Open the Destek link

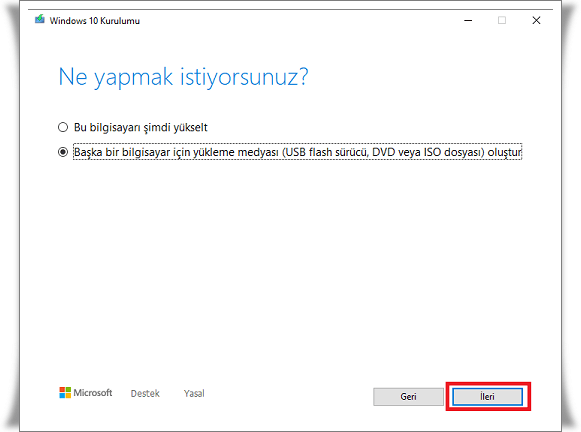pyautogui.click(x=145, y=393)
